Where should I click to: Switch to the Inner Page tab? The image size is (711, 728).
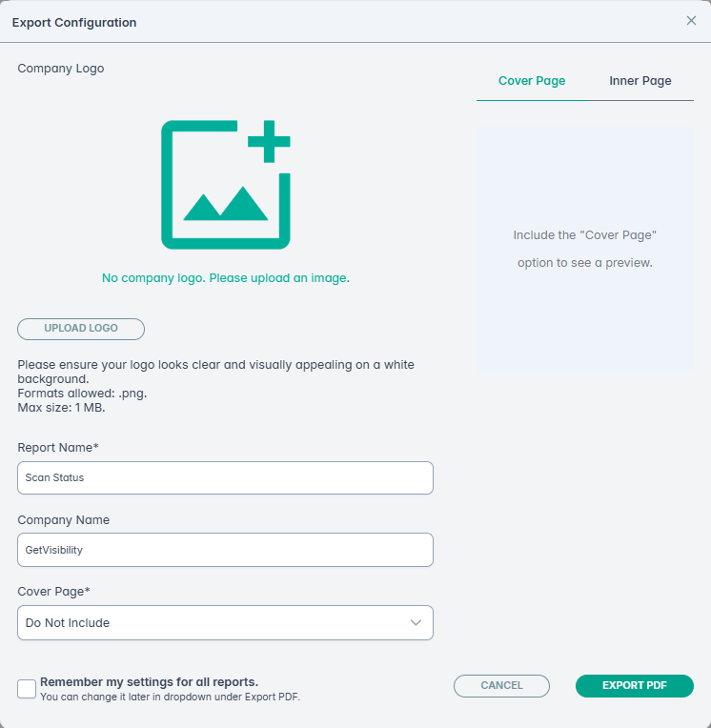pos(640,81)
